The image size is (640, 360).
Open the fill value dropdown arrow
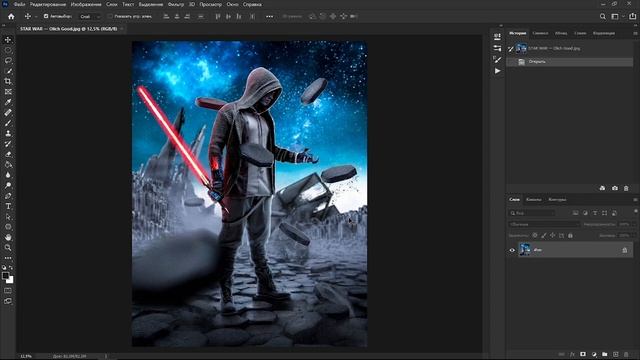click(x=634, y=236)
